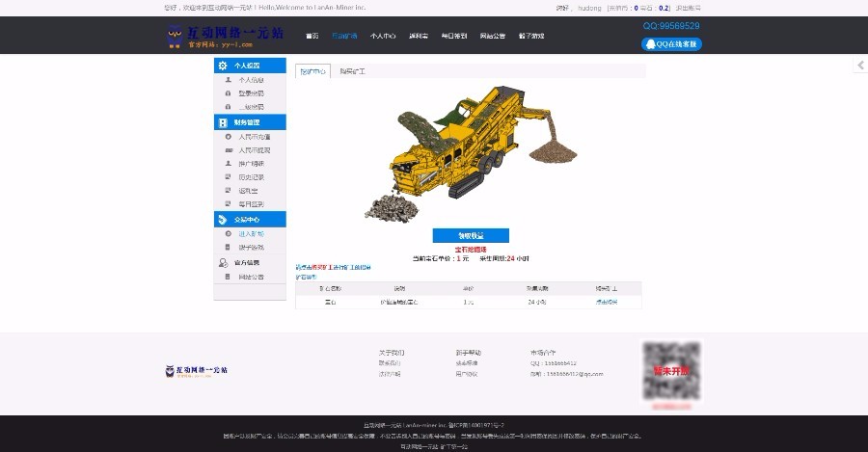Screen dimensions: 868x452
Task: Click the hudong username link
Action: point(589,9)
